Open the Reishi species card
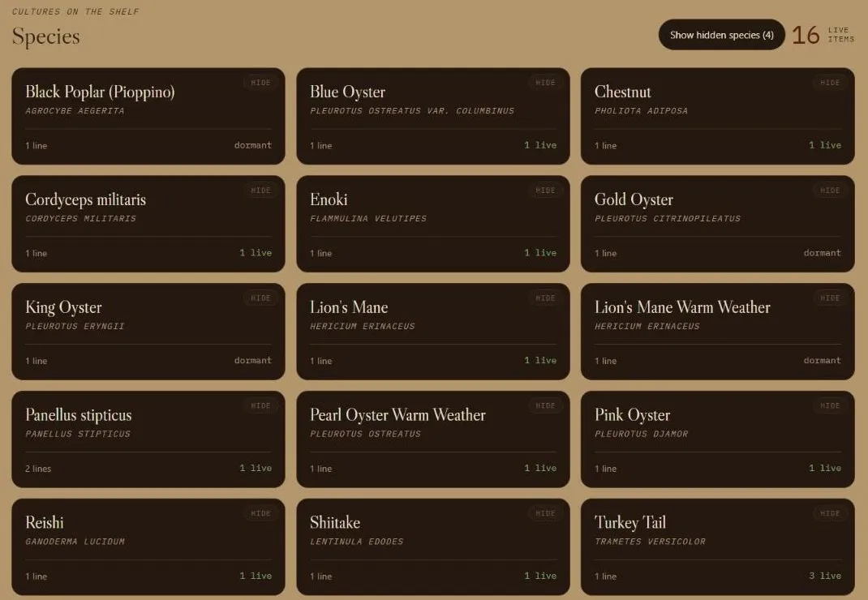Viewport: 868px width, 600px height. 148,546
